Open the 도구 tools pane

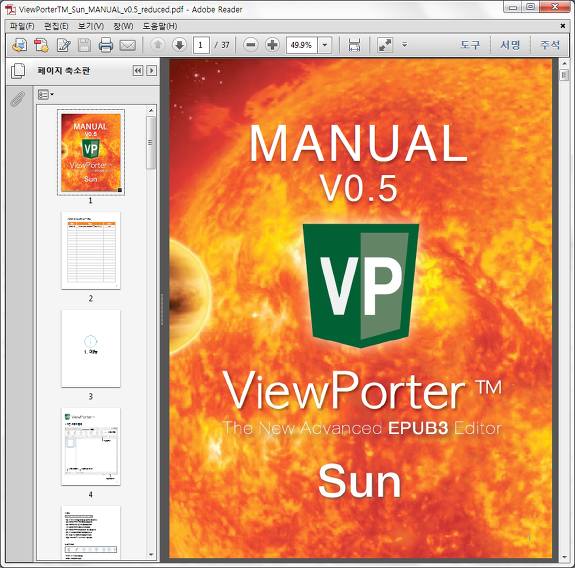[470, 45]
